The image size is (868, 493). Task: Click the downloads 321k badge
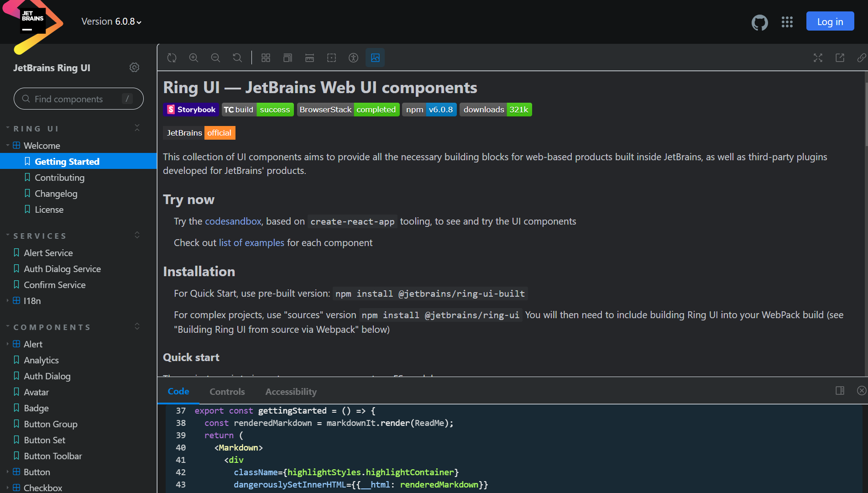click(x=496, y=110)
